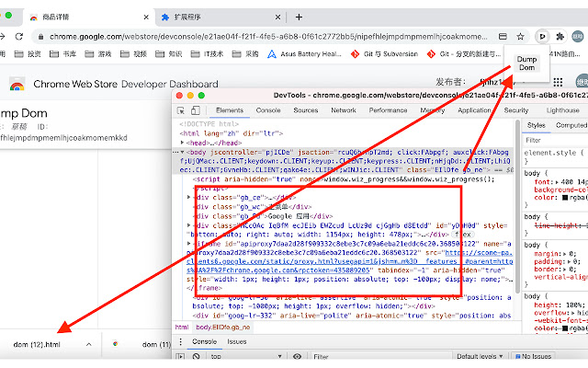
Task: Open the Google apps grid icon
Action: pyautogui.click(x=558, y=82)
